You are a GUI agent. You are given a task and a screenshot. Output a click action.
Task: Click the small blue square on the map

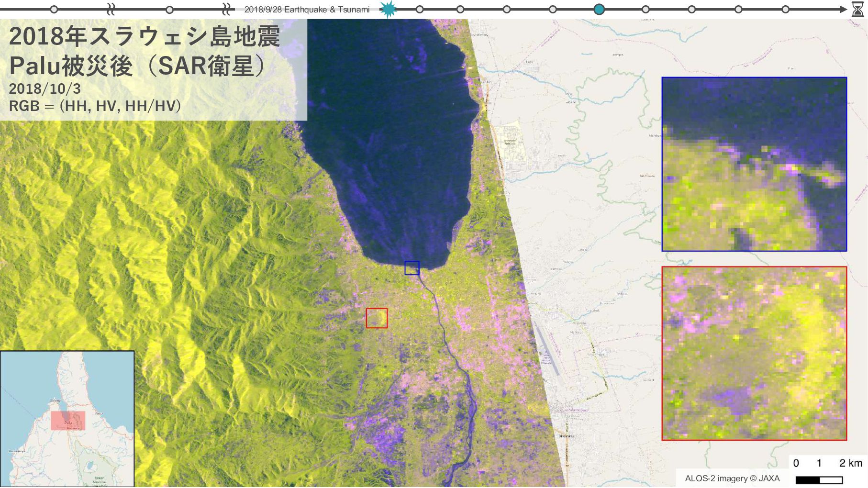412,268
